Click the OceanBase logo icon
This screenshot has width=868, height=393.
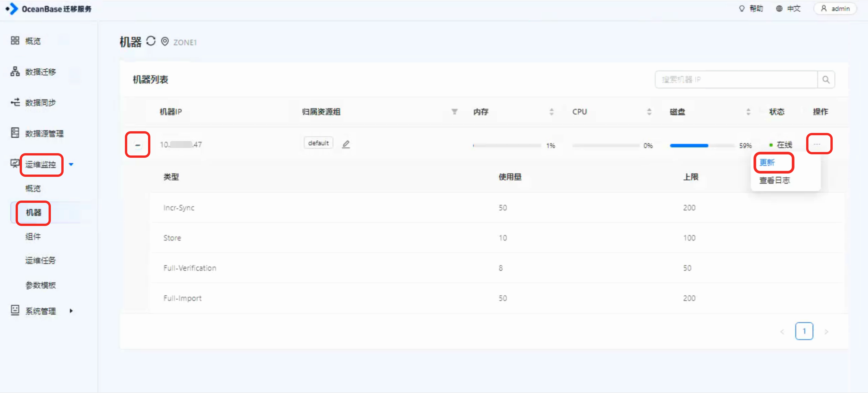[12, 9]
